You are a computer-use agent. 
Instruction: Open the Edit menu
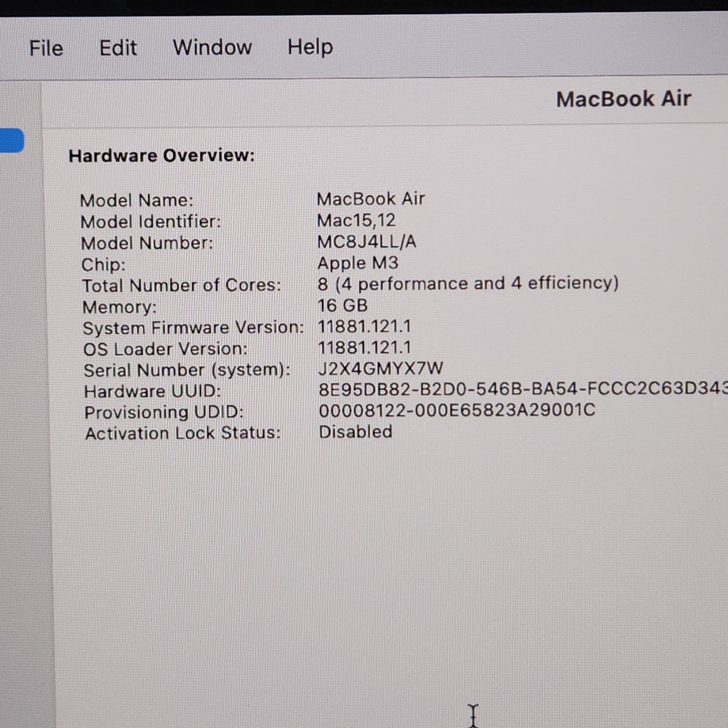pyautogui.click(x=118, y=48)
